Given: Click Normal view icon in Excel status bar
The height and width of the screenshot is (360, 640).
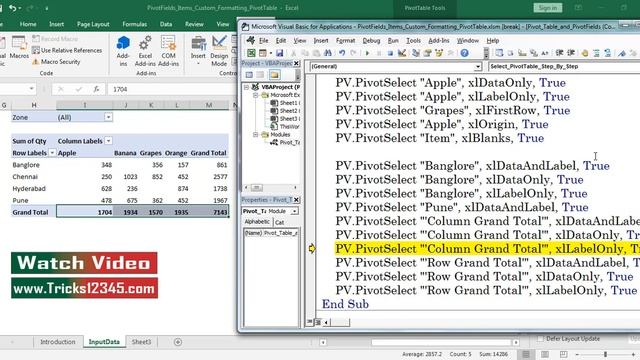Looking at the screenshot, I should point(526,354).
